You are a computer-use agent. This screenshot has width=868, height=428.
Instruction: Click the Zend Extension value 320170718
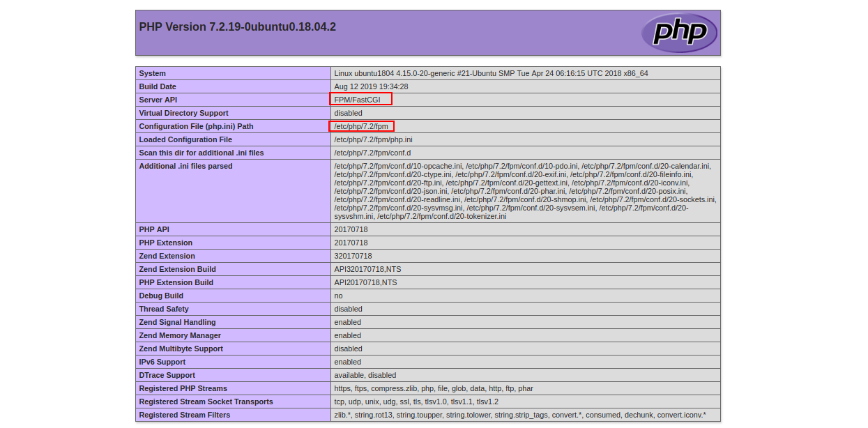[x=353, y=256]
